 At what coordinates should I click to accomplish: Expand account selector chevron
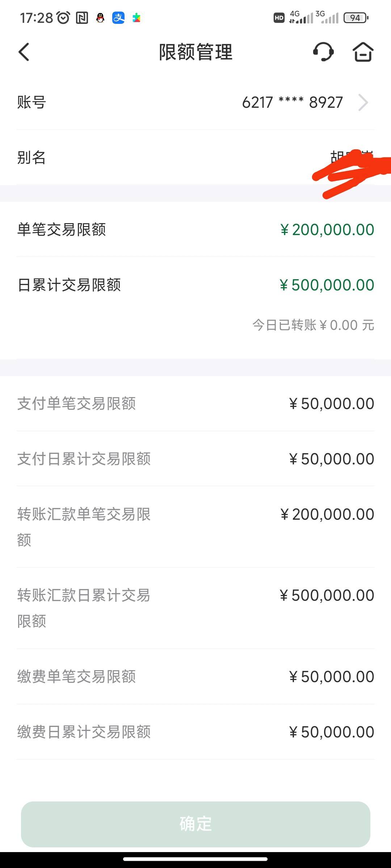363,102
